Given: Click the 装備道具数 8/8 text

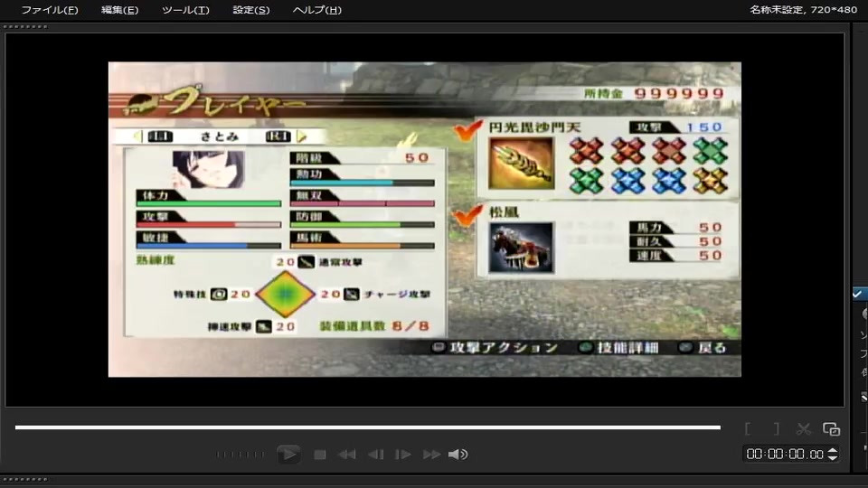Looking at the screenshot, I should tap(374, 326).
